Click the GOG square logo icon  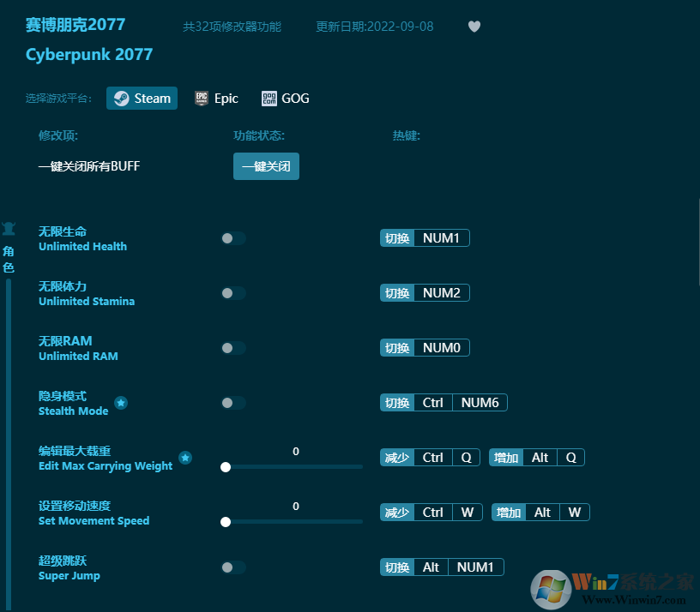(x=269, y=98)
